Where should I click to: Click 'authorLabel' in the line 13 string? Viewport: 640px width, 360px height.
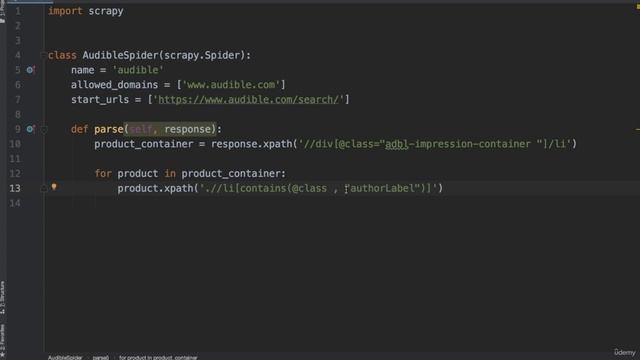coord(382,188)
